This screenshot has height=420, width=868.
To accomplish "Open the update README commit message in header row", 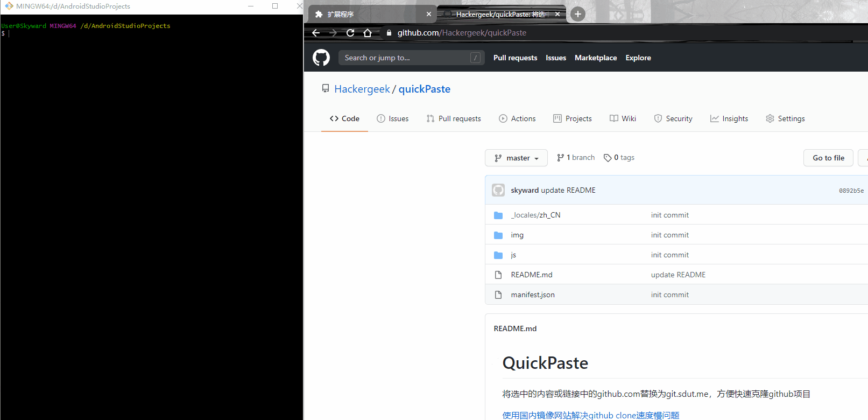I will 568,190.
